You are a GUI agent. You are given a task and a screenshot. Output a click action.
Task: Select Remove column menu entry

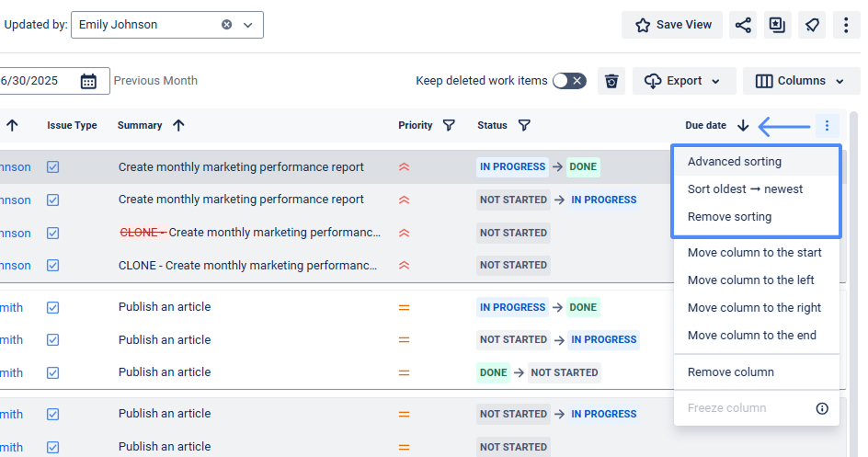(731, 372)
